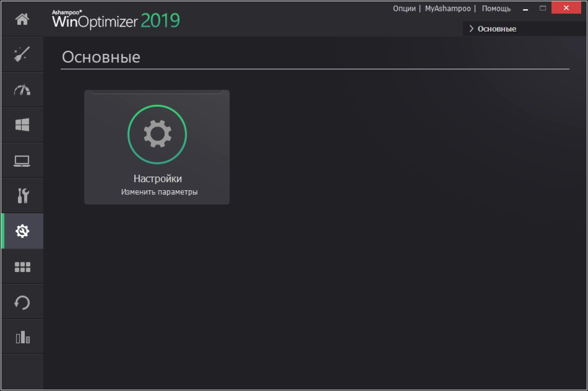This screenshot has width=588, height=391.
Task: Open the Опции menu
Action: (404, 9)
